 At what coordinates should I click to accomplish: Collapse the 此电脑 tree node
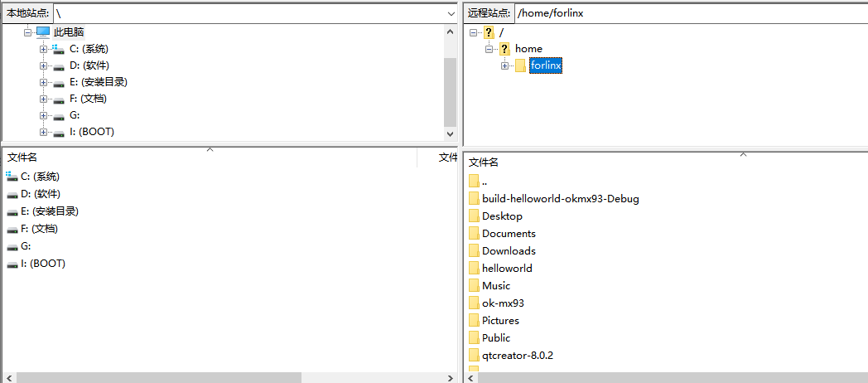tap(27, 32)
